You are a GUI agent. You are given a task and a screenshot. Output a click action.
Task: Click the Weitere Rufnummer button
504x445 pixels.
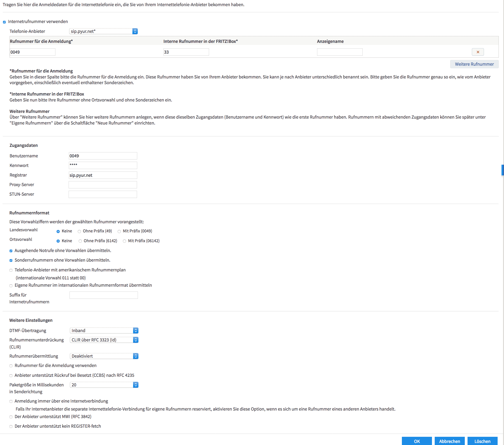click(474, 64)
